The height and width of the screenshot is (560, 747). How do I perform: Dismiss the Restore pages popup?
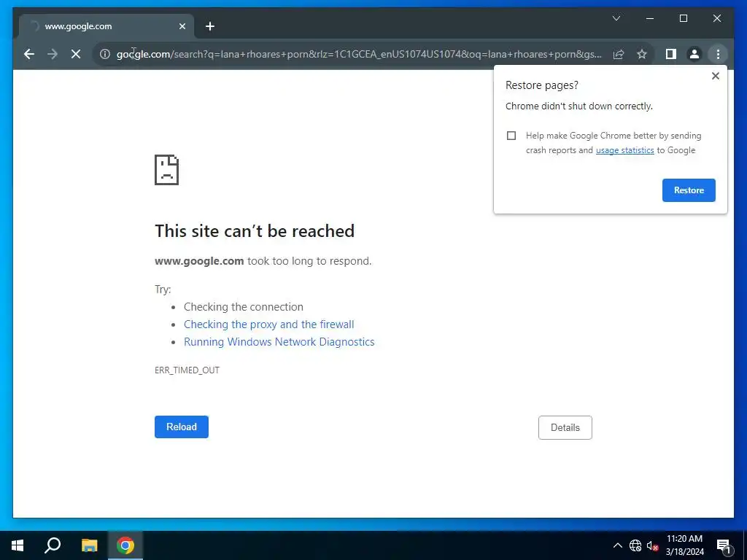[715, 76]
